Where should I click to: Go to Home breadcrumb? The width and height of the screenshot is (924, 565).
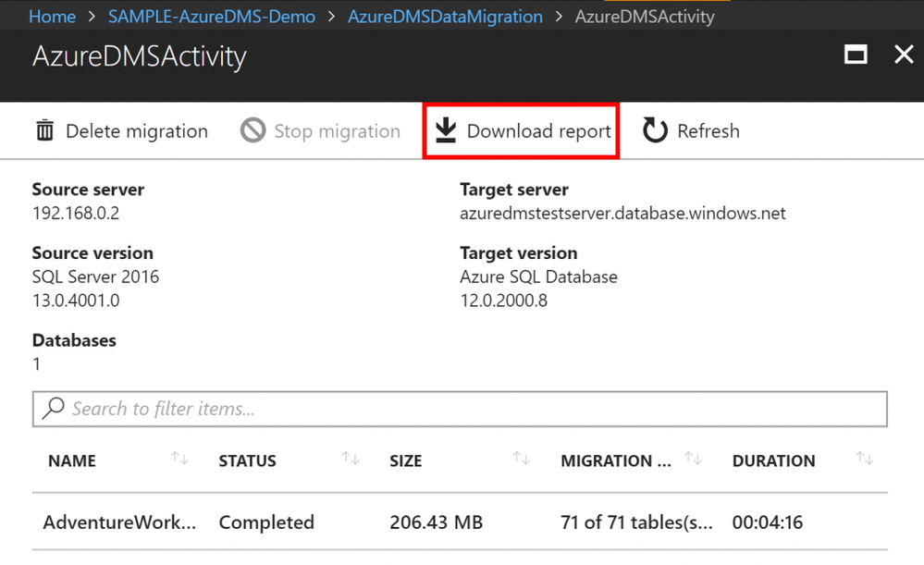coord(52,17)
